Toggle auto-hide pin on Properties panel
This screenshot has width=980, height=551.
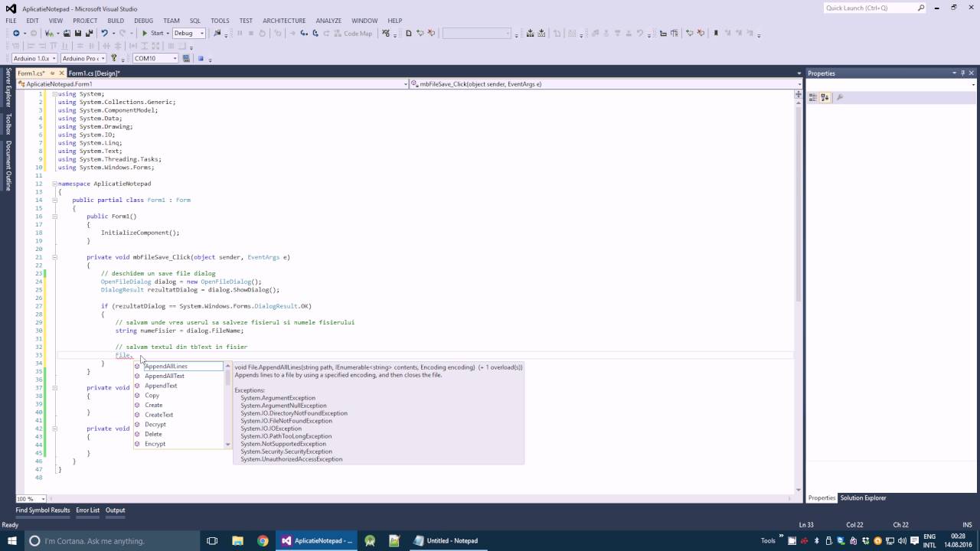coord(963,73)
